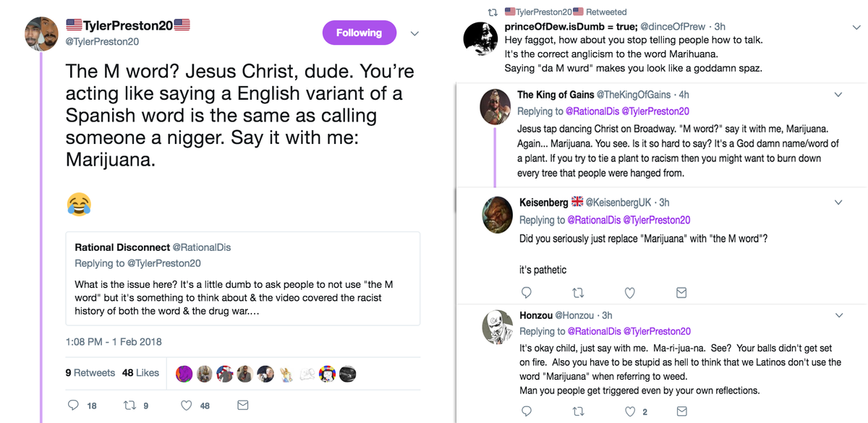868x423 pixels.
Task: Expand more options on Honzou's tweet
Action: click(838, 315)
